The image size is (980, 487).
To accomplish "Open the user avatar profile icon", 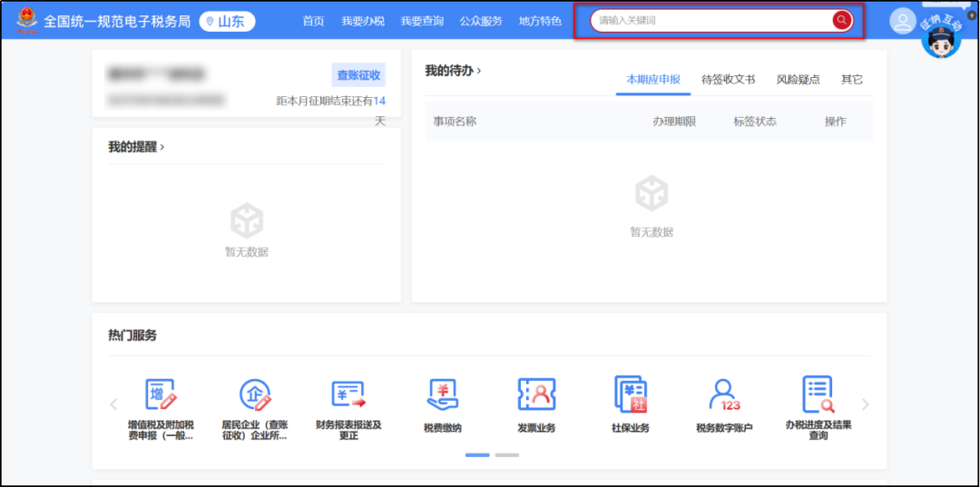I will point(903,21).
